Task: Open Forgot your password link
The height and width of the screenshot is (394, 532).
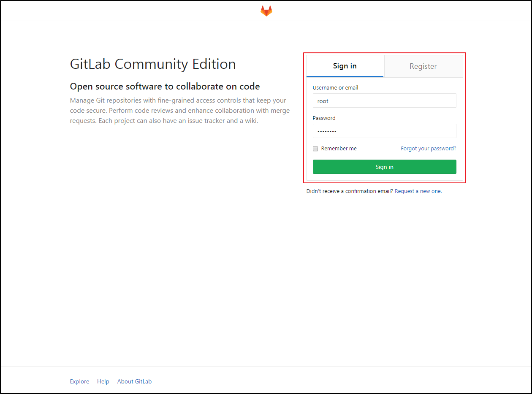Action: 429,149
